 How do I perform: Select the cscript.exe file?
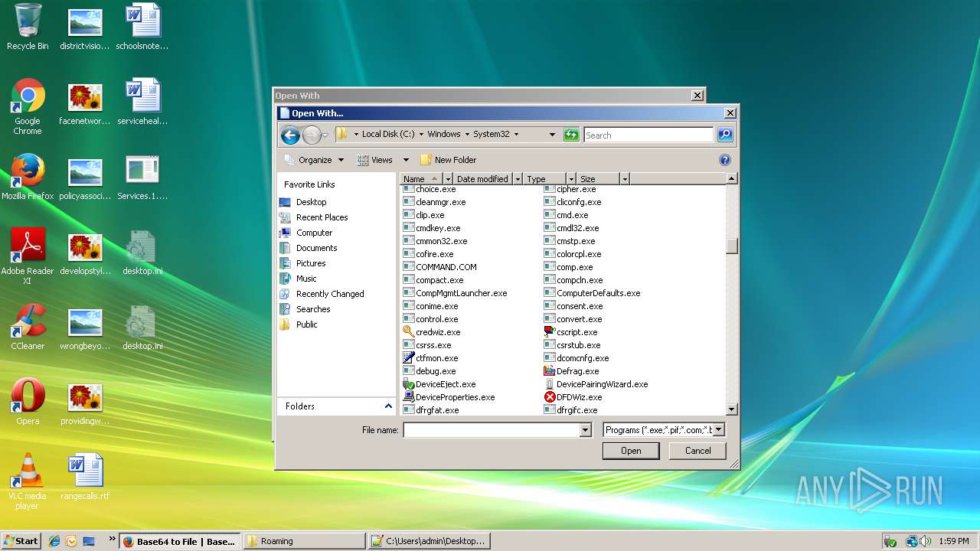tap(570, 332)
